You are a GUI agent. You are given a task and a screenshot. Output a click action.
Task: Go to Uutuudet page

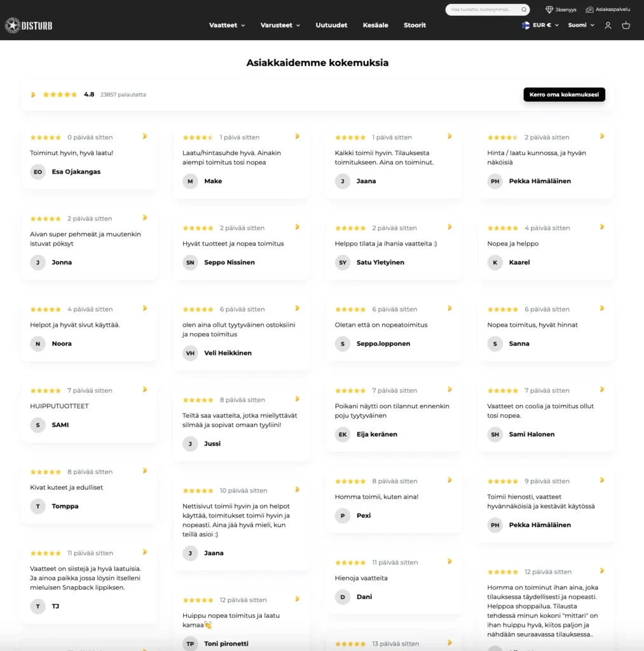pos(331,25)
